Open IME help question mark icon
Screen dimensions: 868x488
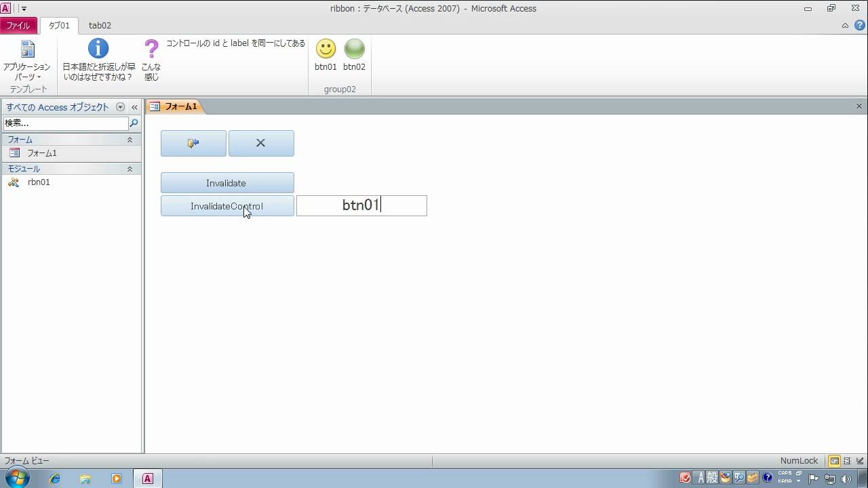pos(768,478)
